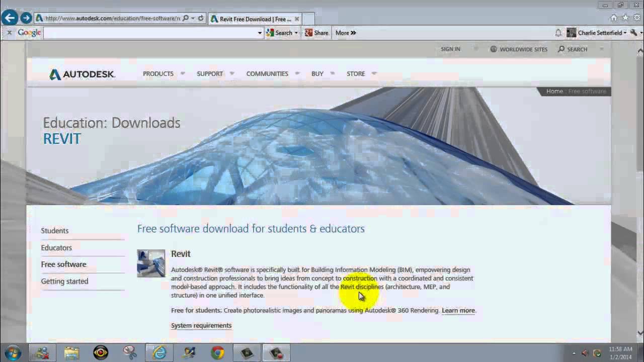Go back with the browser Back arrow

pyautogui.click(x=10, y=19)
